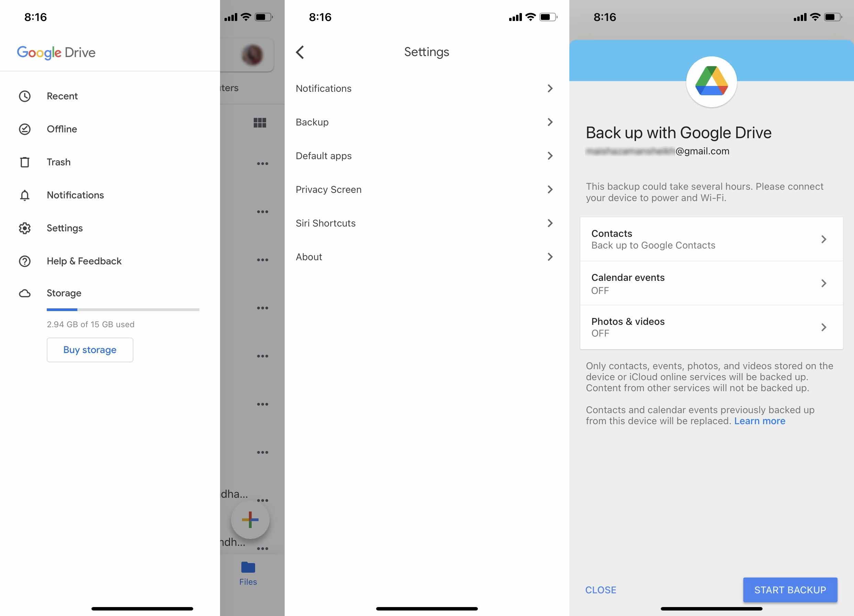Viewport: 854px width, 616px height.
Task: Click the Buy storage button
Action: (x=89, y=349)
